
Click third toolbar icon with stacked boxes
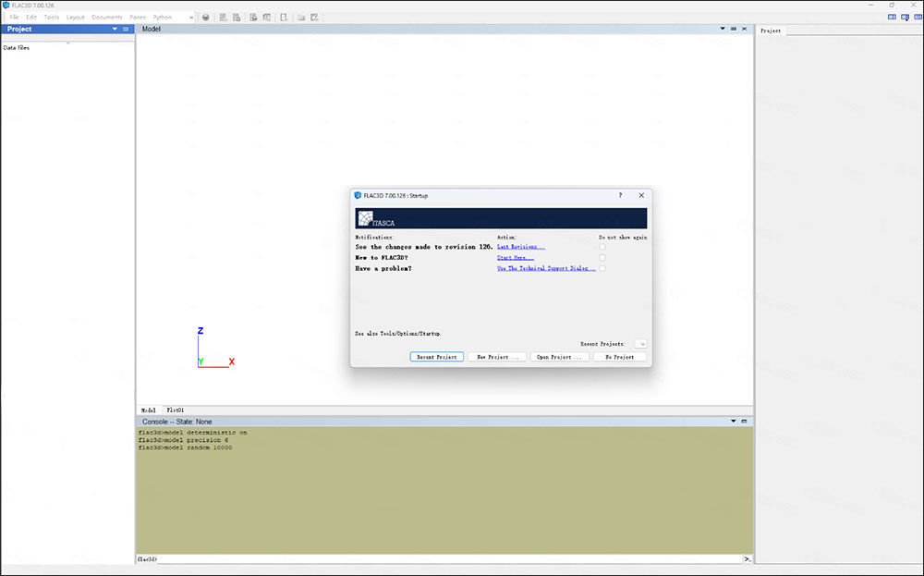click(237, 18)
